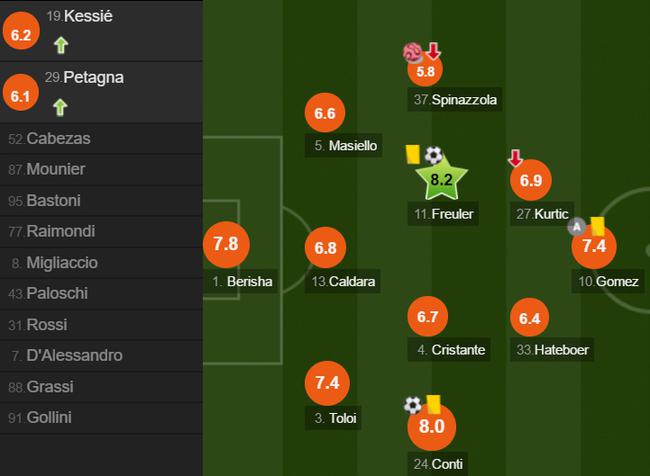Open the Caldara player name label
This screenshot has width=650, height=476.
343,282
